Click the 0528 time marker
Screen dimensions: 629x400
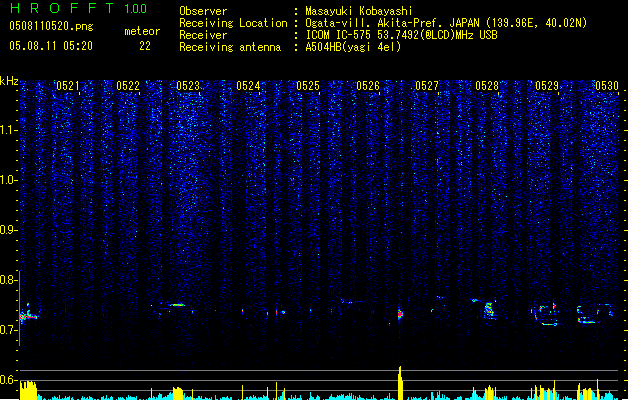coord(487,86)
